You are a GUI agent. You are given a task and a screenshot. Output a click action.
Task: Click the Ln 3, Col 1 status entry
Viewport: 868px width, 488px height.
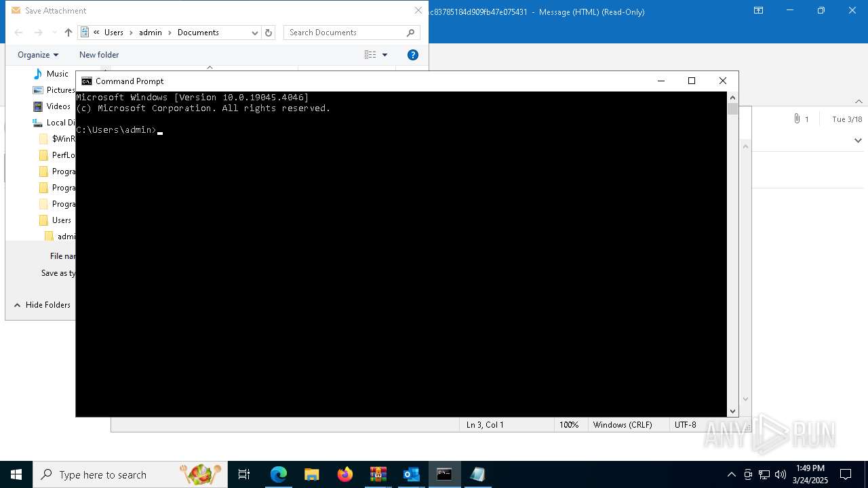tap(485, 425)
